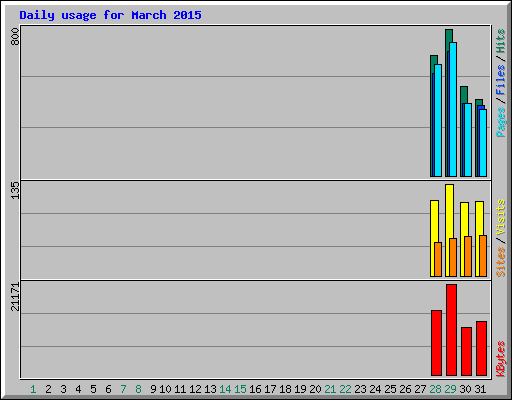This screenshot has width=512, height=400.
Task: Click the Visits legend label
Action: coord(500,217)
